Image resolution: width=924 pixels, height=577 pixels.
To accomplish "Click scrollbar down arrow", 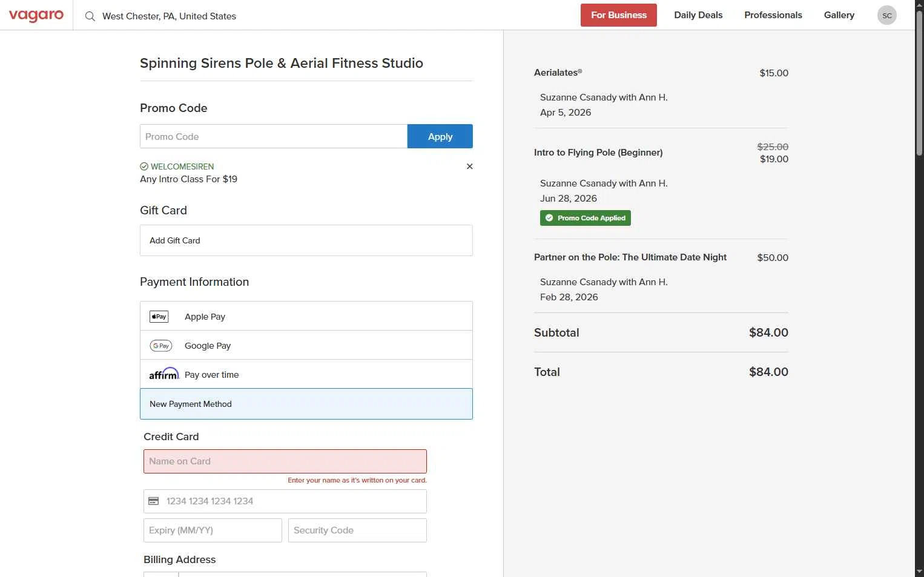I will [919, 572].
